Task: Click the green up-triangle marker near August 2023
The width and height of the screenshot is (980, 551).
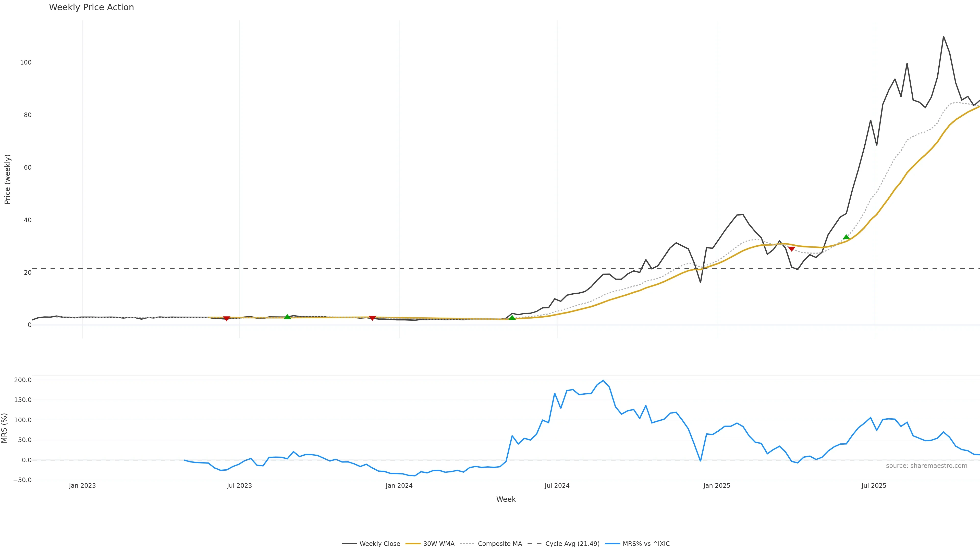Action: 287,317
